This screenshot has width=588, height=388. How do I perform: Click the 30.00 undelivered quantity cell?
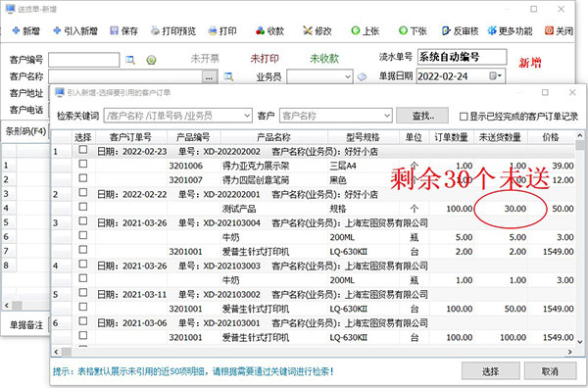[x=501, y=209]
